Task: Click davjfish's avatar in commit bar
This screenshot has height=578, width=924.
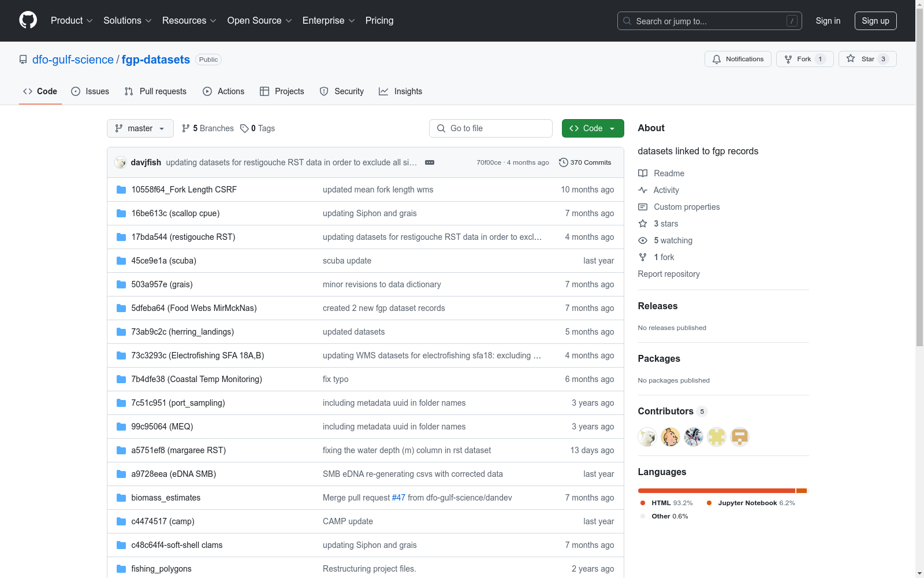Action: 121,162
